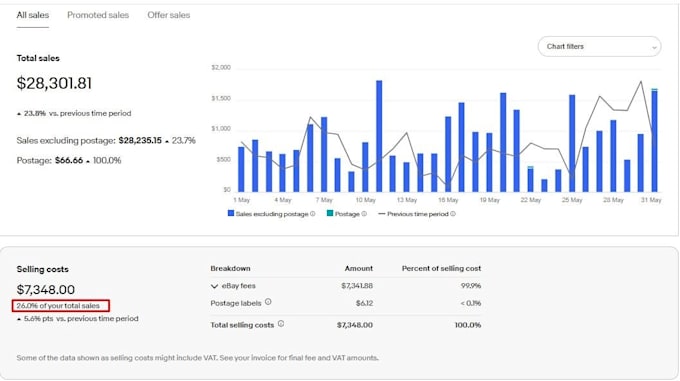Viewport: 680px width, 381px height.
Task: Click the Total selling costs row label
Action: [x=242, y=325]
